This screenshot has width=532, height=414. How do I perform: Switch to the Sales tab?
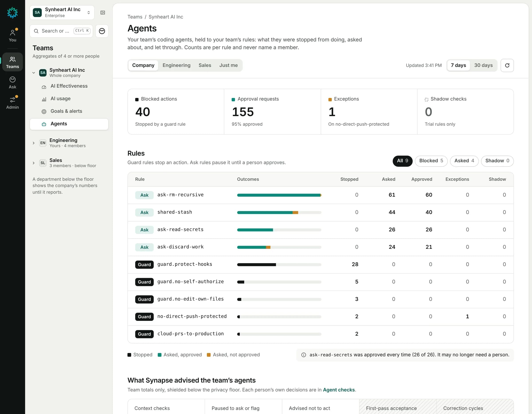tap(205, 65)
